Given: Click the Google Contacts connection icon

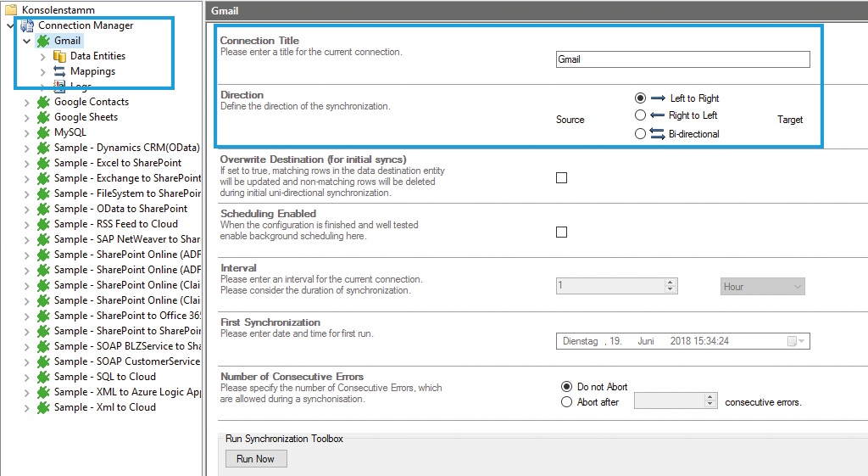Looking at the screenshot, I should (43, 102).
